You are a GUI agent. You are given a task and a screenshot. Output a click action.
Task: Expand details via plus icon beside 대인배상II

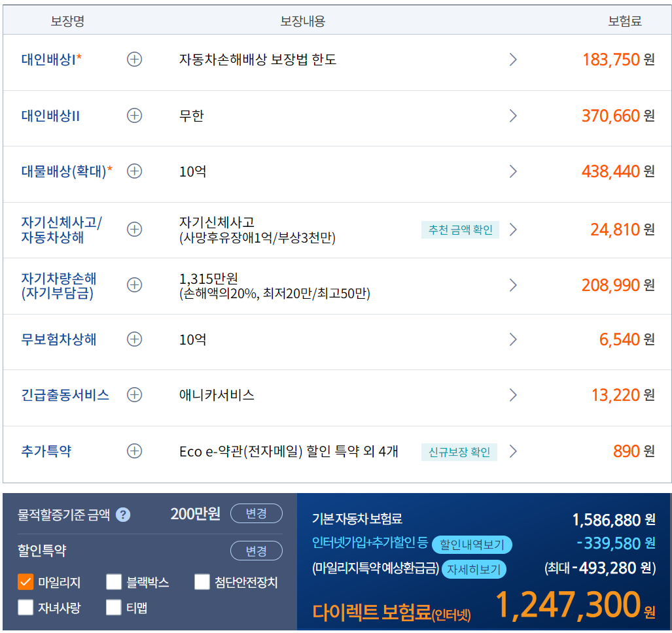pyautogui.click(x=134, y=116)
